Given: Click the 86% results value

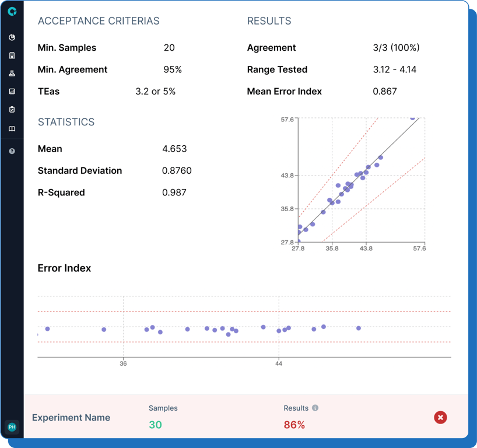Looking at the screenshot, I should pos(294,425).
